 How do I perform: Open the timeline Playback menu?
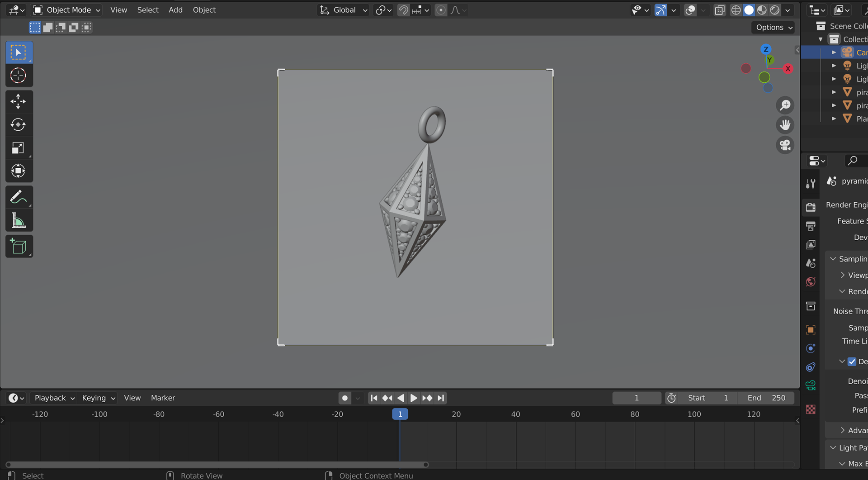[54, 398]
